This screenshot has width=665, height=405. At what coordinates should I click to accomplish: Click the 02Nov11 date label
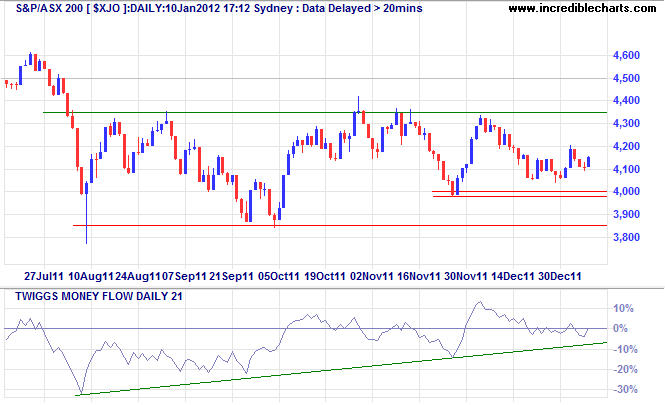pyautogui.click(x=372, y=277)
